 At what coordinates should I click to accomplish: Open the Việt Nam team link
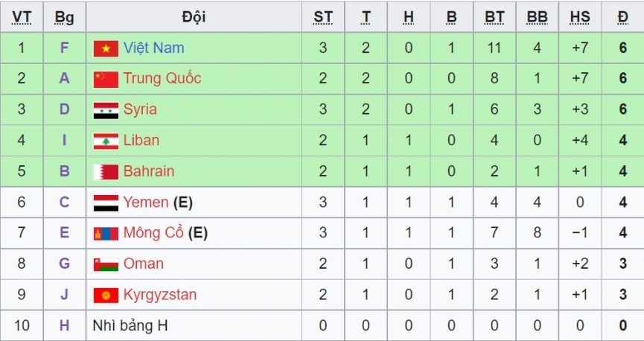click(x=153, y=48)
